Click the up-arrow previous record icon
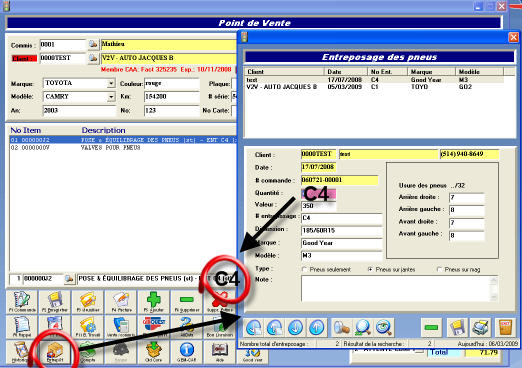The height and width of the screenshot is (368, 522). click(316, 327)
